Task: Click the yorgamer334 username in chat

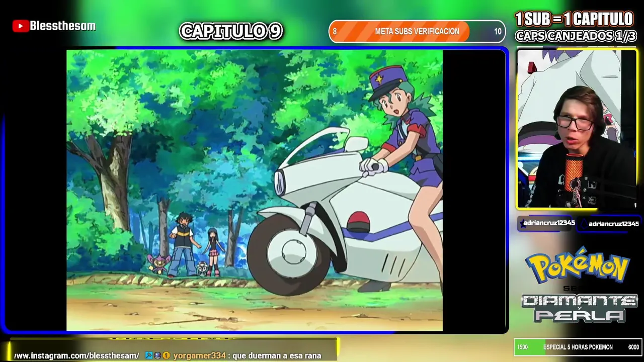Action: tap(200, 355)
